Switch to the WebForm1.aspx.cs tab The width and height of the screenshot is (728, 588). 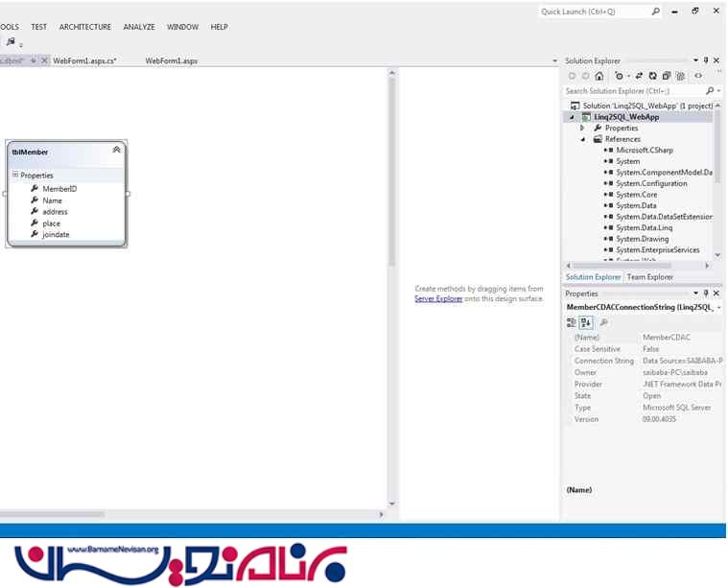click(x=84, y=60)
